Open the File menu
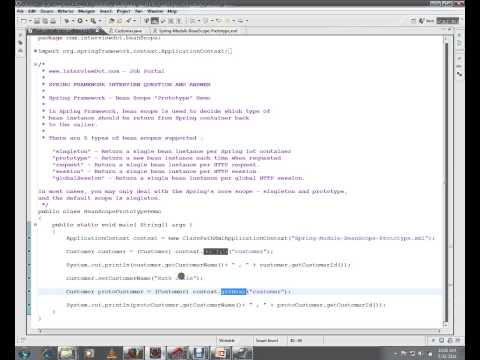The height and width of the screenshot is (360, 480). click(x=20, y=11)
